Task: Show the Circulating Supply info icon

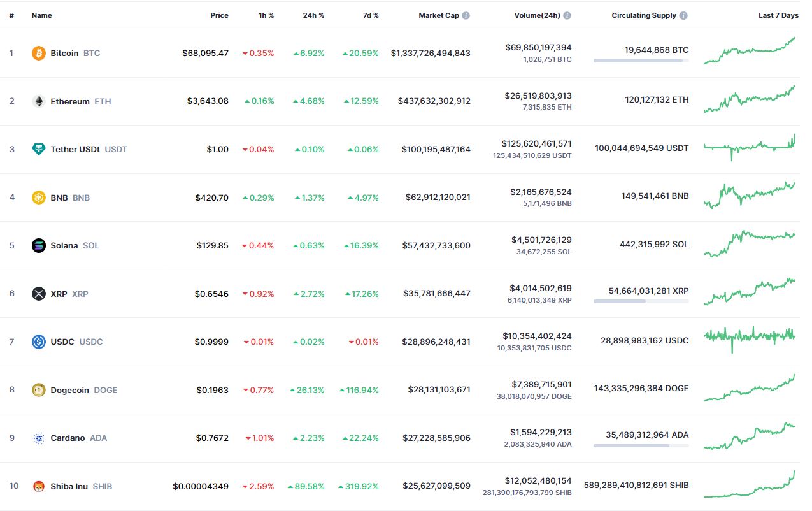Action: 683,15
